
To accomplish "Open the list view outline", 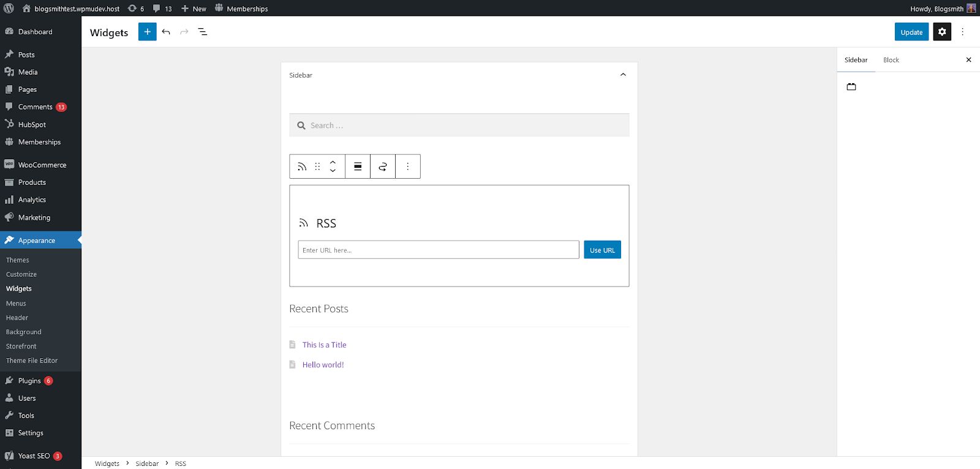I will click(203, 32).
